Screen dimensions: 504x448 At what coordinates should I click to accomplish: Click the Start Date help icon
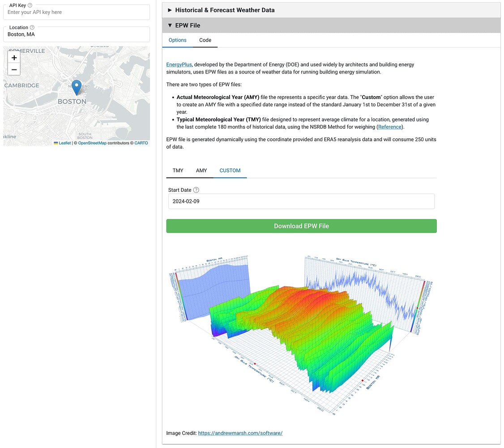[x=196, y=190]
